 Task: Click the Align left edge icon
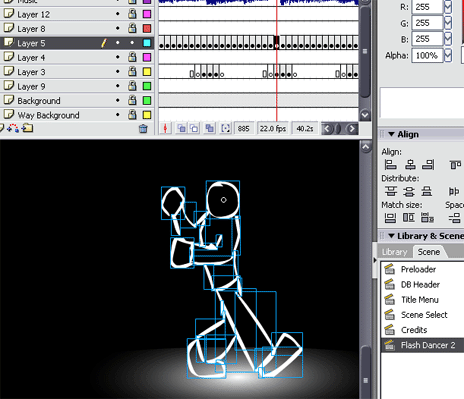tap(390, 165)
